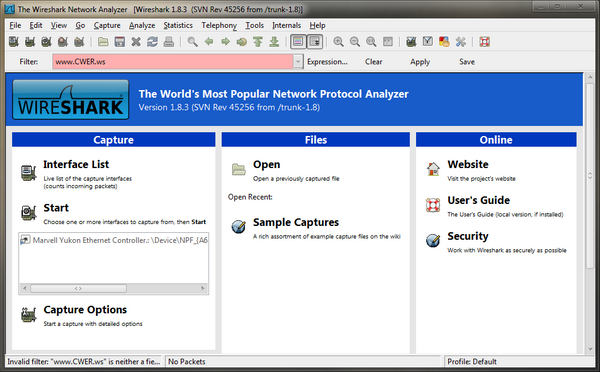Go back in packet history
600x372 pixels.
[209, 42]
